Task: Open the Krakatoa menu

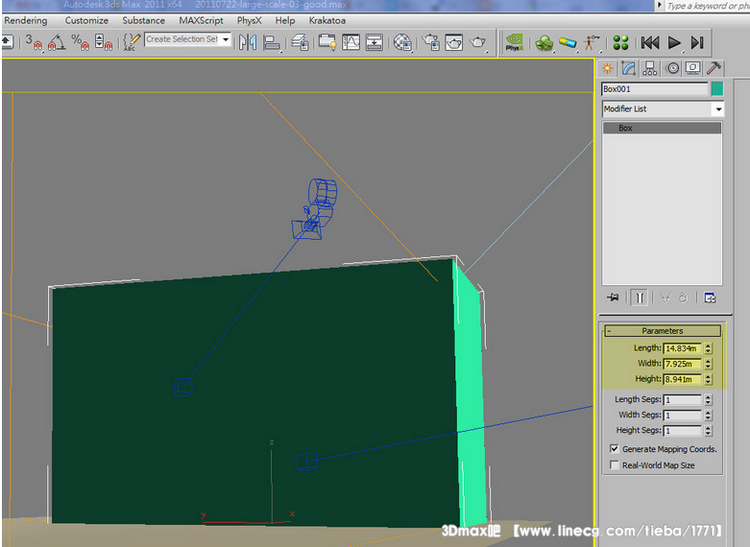Action: pos(327,21)
